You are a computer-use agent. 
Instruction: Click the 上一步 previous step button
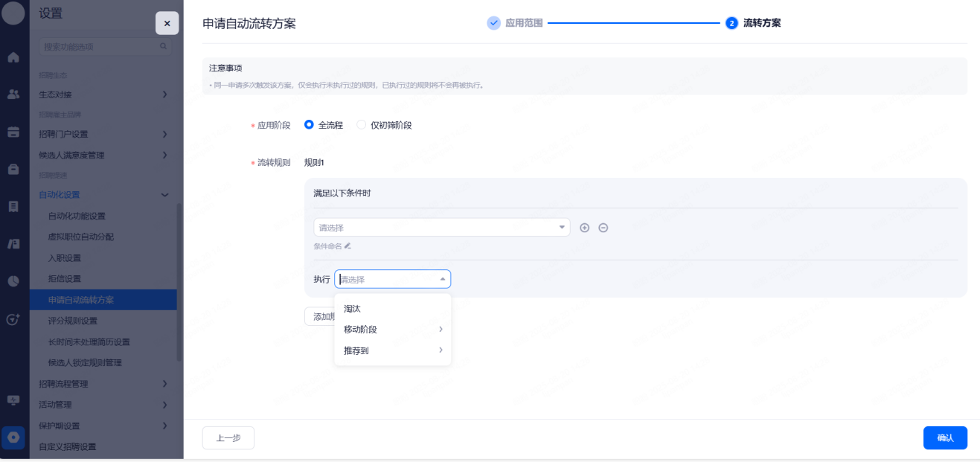[x=228, y=438]
